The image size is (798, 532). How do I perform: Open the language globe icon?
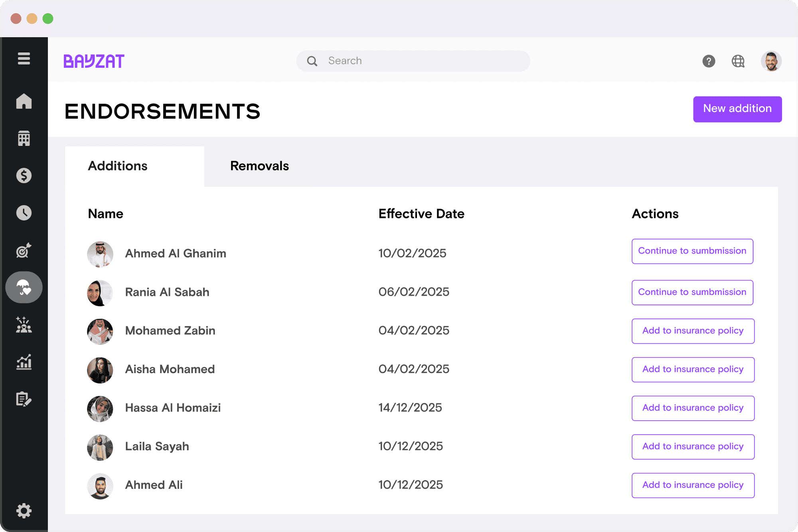pyautogui.click(x=738, y=61)
